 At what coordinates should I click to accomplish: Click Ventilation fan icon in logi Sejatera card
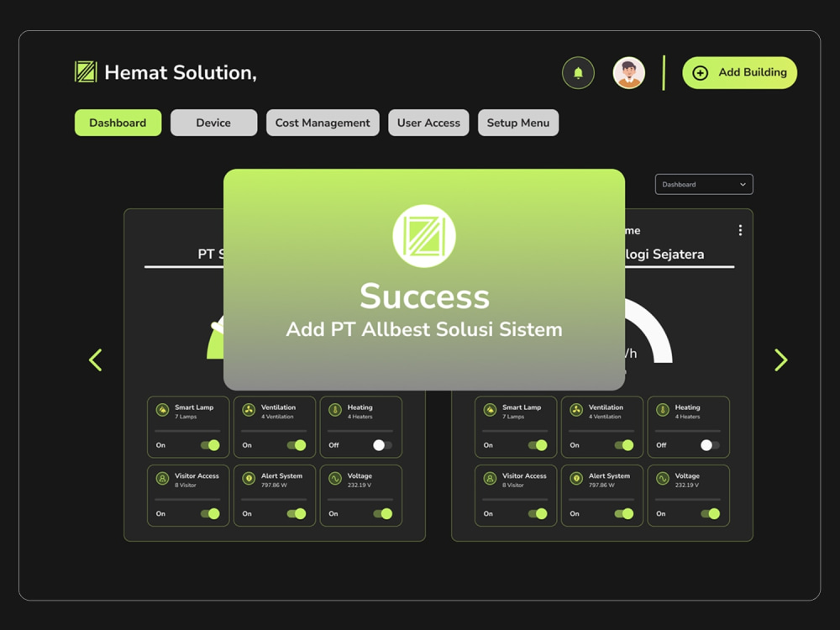[576, 410]
